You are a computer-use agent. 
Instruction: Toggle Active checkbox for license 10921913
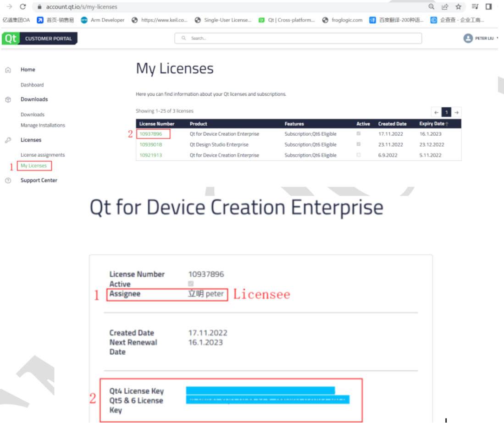359,155
